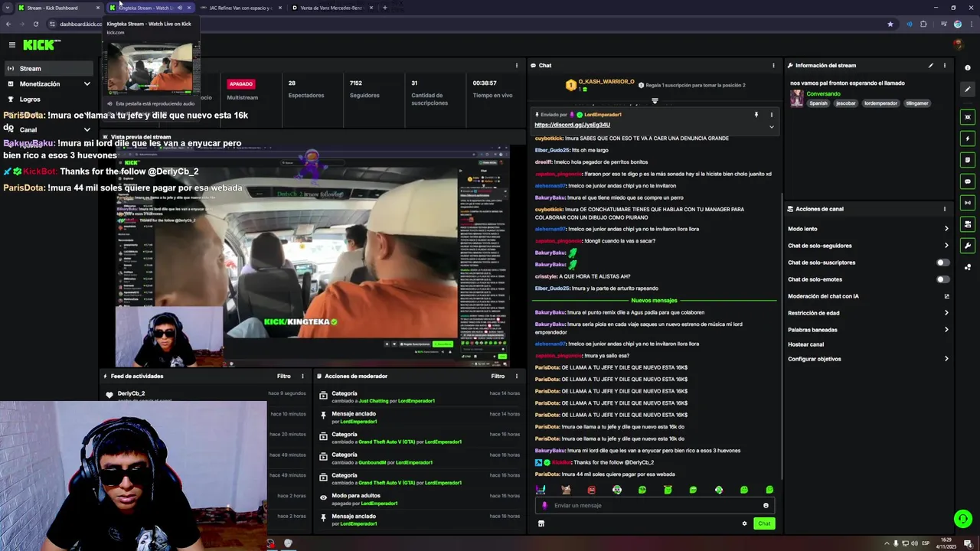
Task: Switch to the Stream - Kick Dashboard tab
Action: (x=60, y=8)
